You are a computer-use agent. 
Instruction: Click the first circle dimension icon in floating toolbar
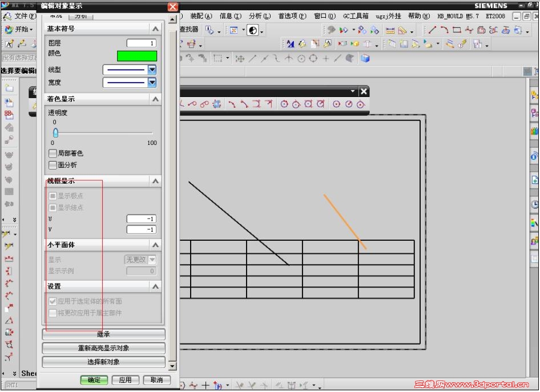(284, 104)
